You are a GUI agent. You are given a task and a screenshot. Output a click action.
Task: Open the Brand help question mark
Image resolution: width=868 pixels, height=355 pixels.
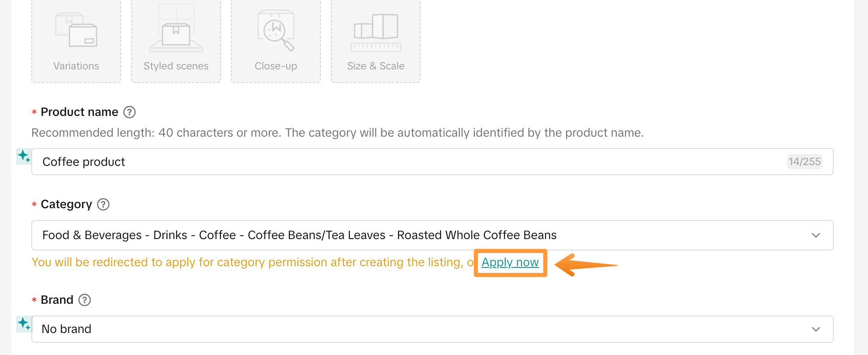[85, 300]
